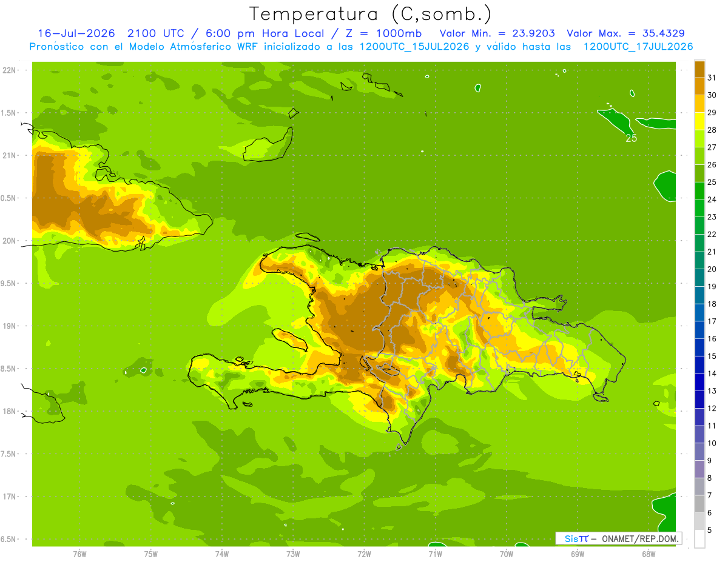Pick the white swatch below 5 in colorbar
Viewport: 728px width, 562px height.
pos(699,539)
